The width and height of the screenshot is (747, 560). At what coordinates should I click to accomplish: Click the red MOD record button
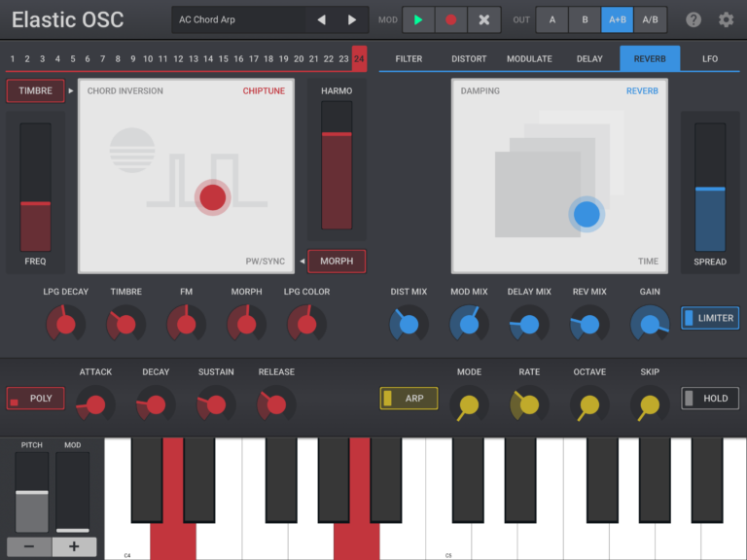coord(450,19)
